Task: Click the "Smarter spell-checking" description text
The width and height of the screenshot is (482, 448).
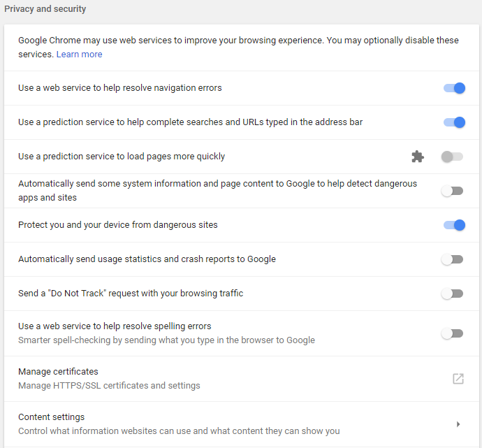Action: pyautogui.click(x=166, y=340)
